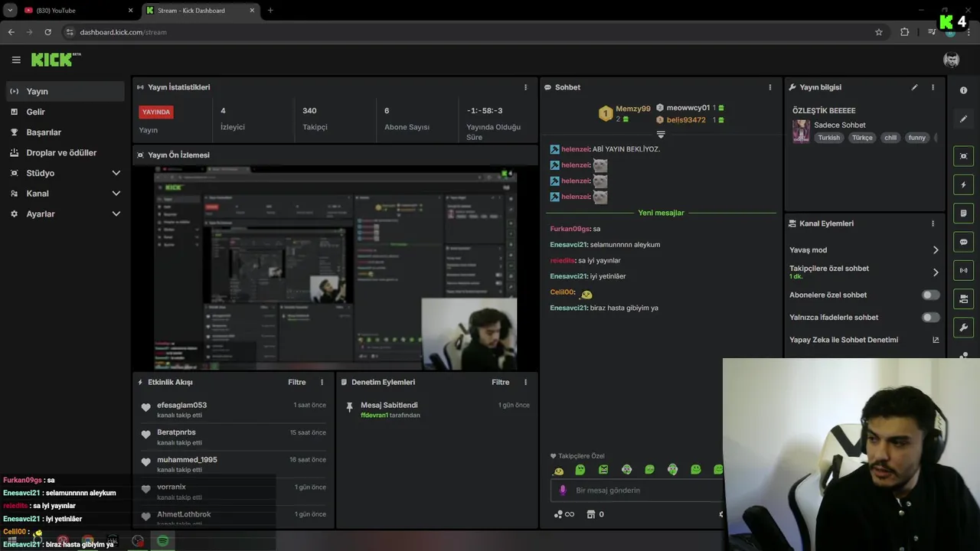
Task: Click the Spotify icon in taskbar
Action: 163,541
